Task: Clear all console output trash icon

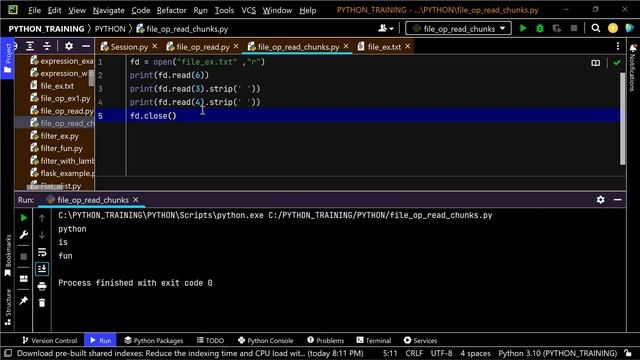Action: click(42, 303)
